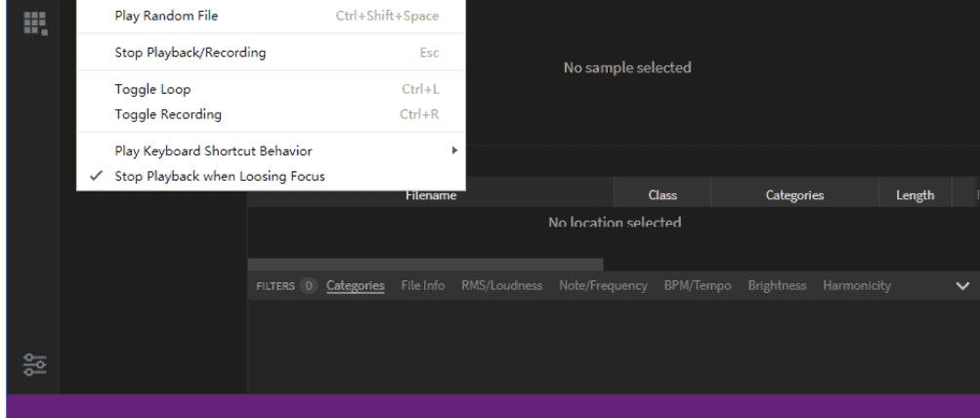Choose Stop Playback/Recording from the menu
The height and width of the screenshot is (418, 980).
tap(271, 53)
